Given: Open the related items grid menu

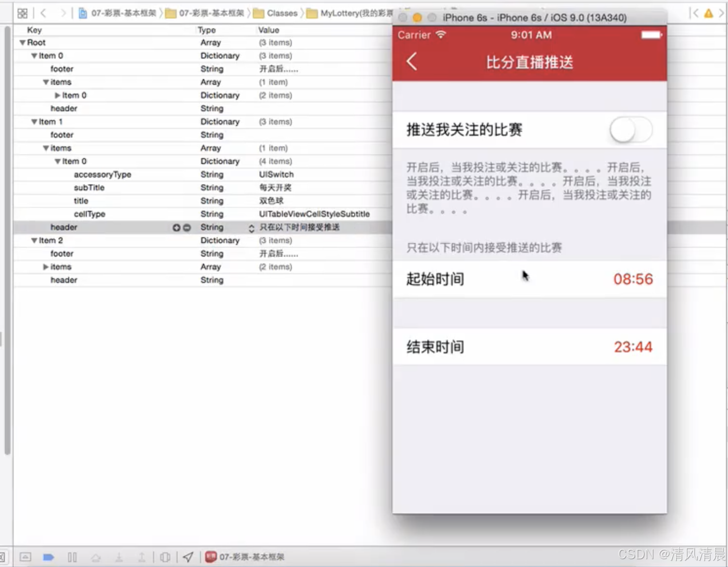Looking at the screenshot, I should point(22,13).
